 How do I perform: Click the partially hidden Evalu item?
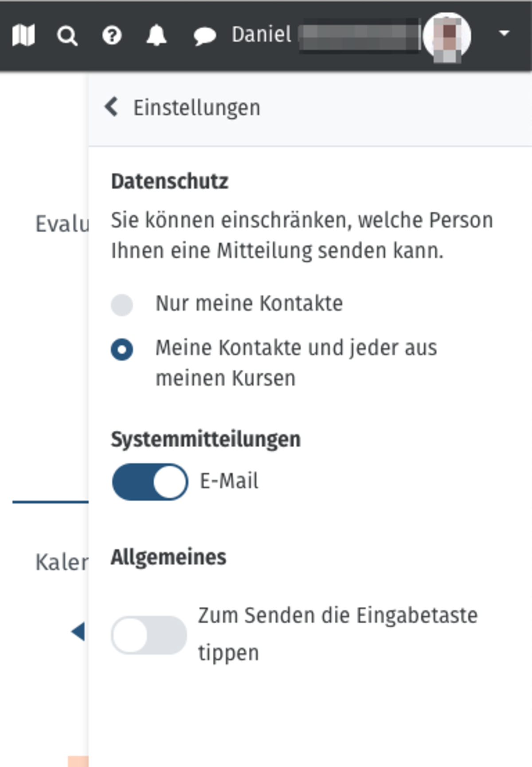(62, 224)
